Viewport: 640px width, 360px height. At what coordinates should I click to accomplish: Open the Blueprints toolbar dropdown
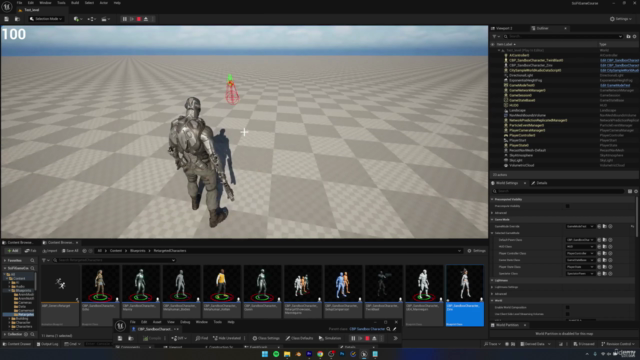click(x=91, y=19)
